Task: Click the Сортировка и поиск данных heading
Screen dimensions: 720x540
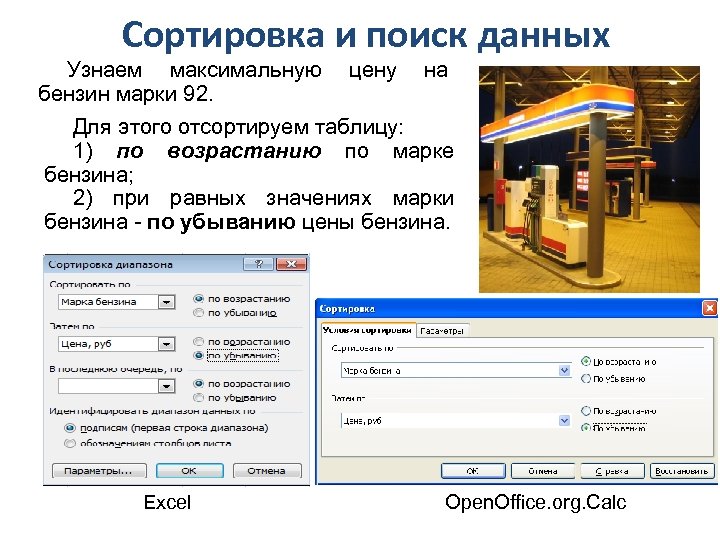Action: (x=366, y=35)
